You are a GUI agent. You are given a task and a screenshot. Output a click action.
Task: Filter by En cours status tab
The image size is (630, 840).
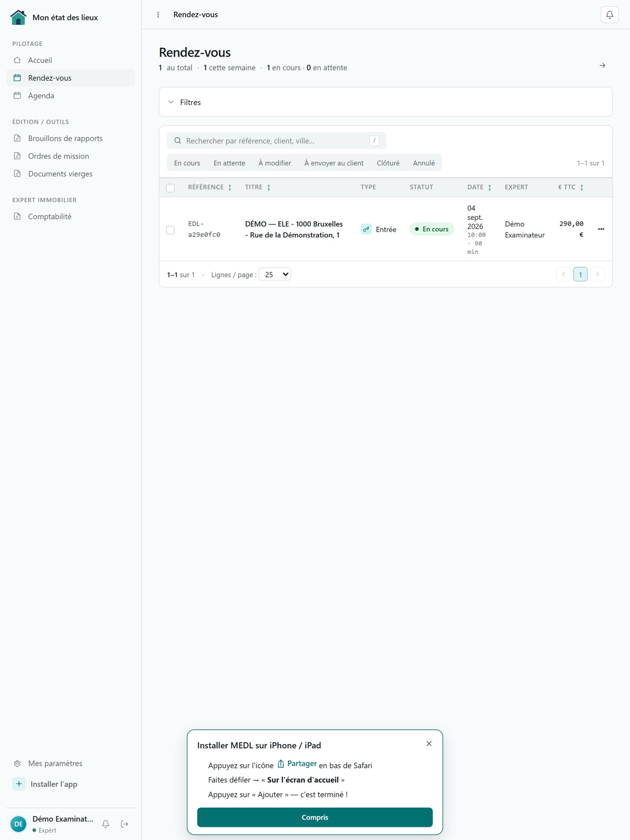tap(187, 163)
